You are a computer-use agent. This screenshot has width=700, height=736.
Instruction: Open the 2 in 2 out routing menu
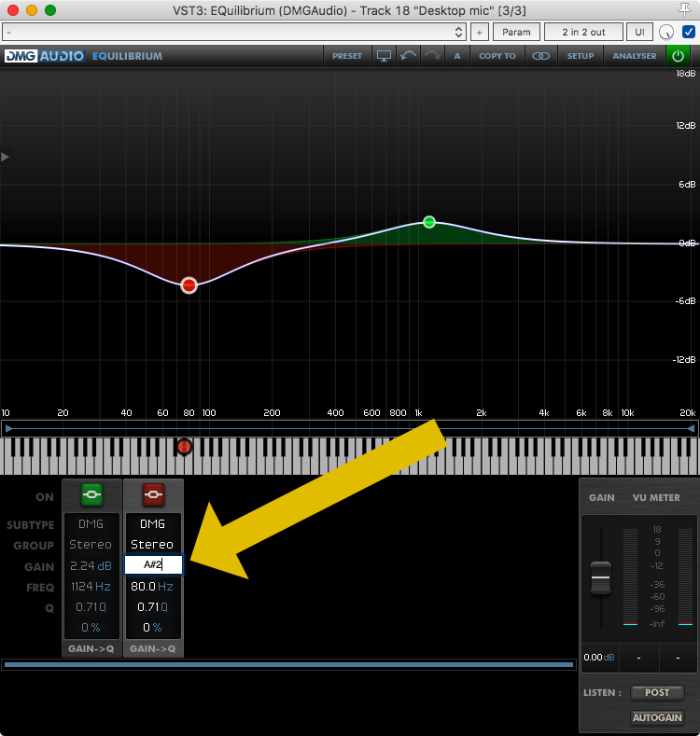(x=583, y=32)
